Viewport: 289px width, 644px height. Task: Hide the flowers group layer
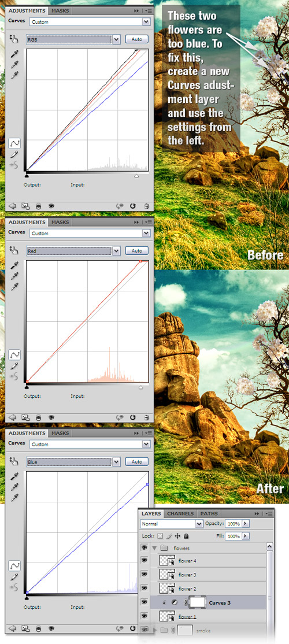144,547
